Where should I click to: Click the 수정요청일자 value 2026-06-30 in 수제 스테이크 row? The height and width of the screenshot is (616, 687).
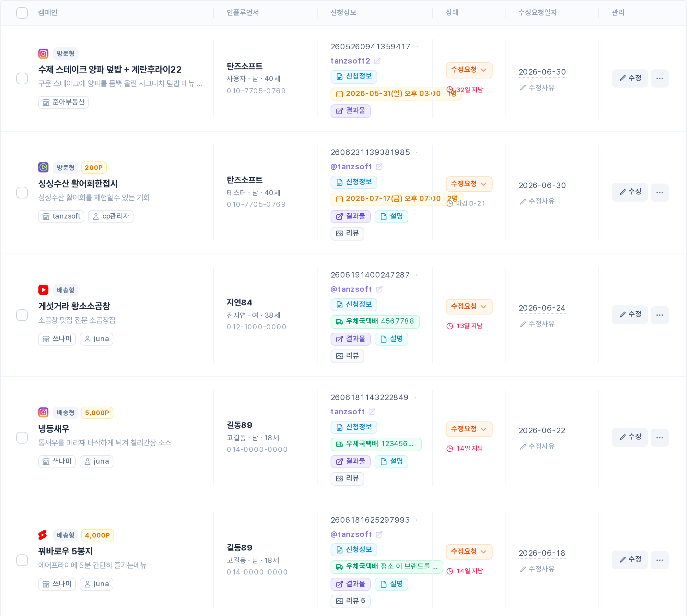tap(542, 72)
